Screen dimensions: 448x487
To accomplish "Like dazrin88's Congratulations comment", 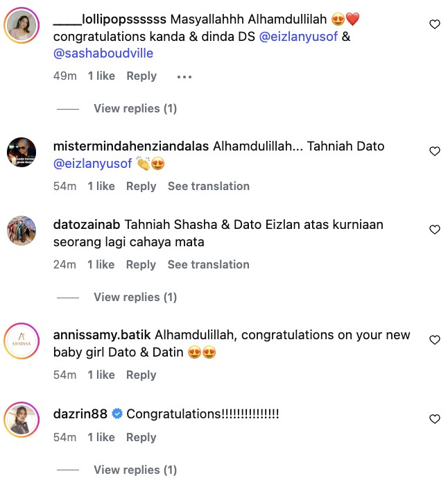I will point(435,419).
